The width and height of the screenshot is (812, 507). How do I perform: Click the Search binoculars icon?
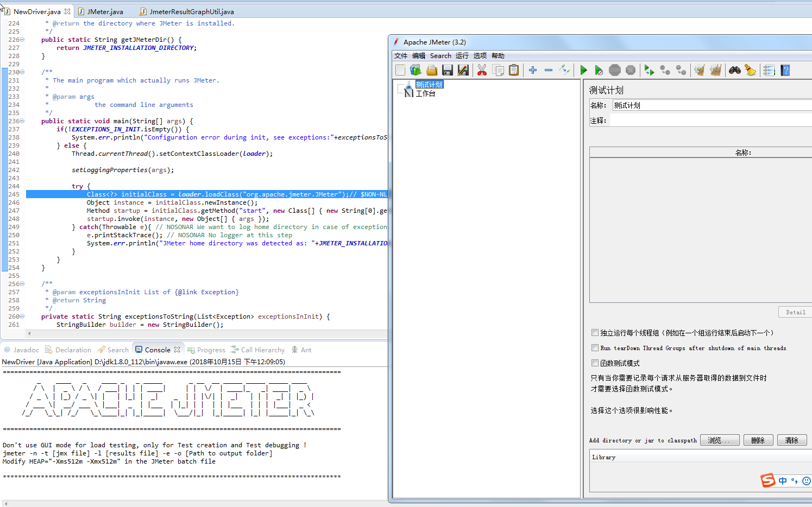pos(734,70)
